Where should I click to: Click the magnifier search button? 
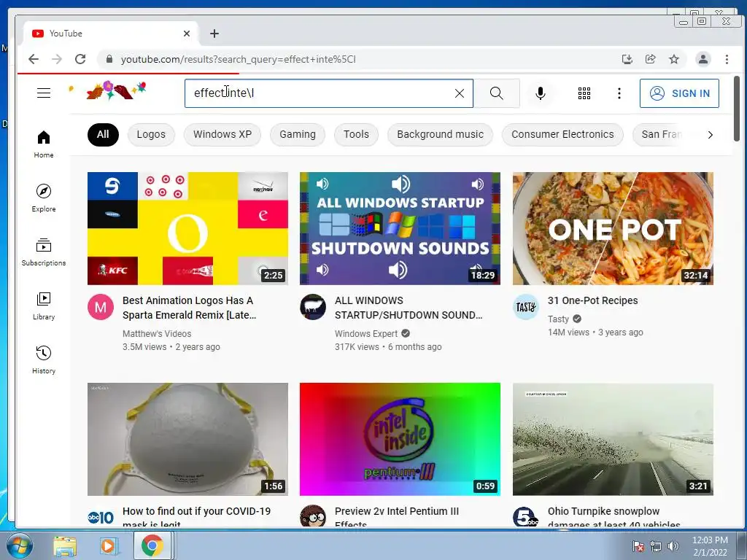[x=496, y=93]
